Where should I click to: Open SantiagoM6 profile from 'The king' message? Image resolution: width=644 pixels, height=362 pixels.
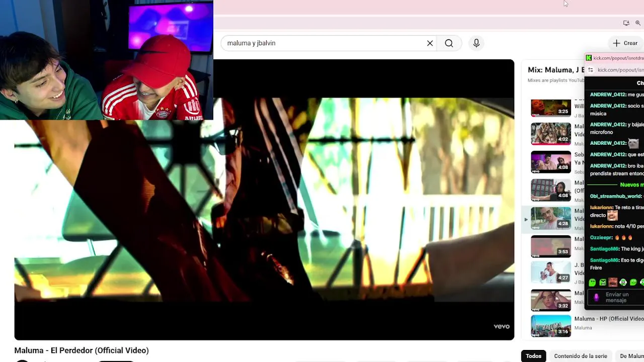pyautogui.click(x=605, y=249)
